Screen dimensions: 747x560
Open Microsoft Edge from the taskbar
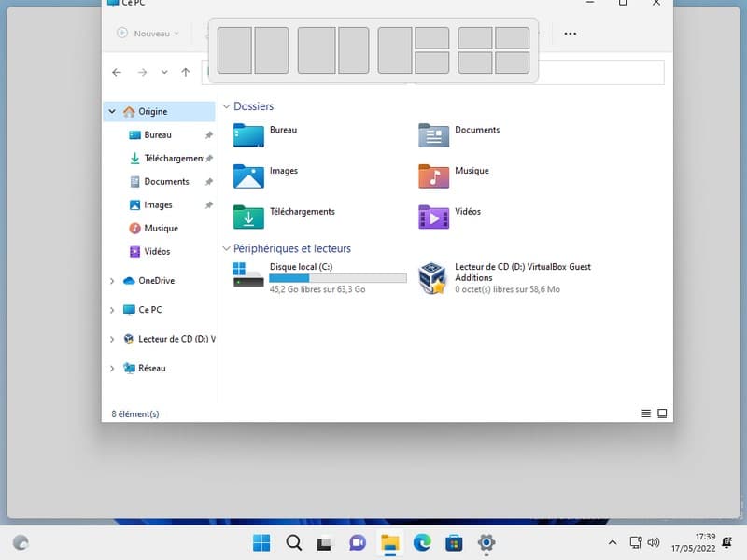point(421,542)
